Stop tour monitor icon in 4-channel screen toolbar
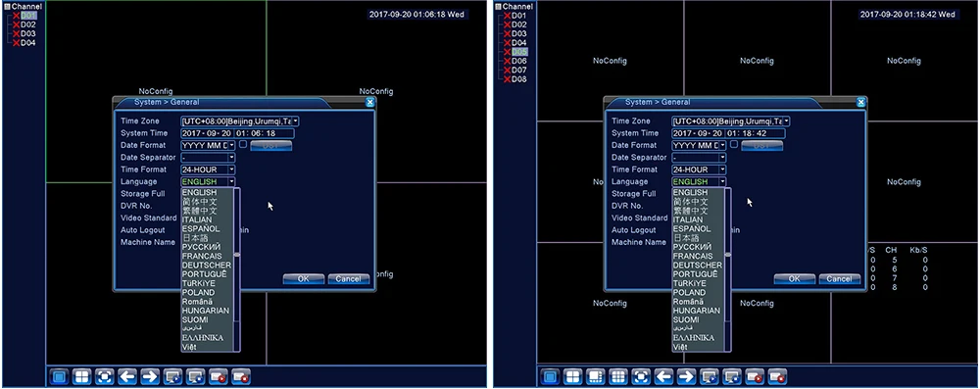Screen dimensions: 980x389 [195, 376]
